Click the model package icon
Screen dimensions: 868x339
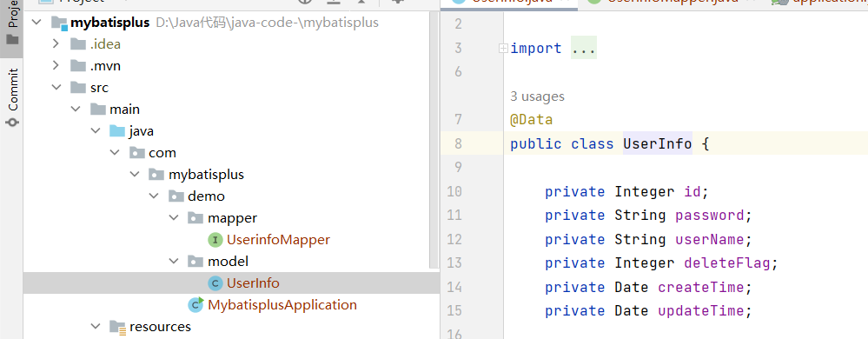[195, 261]
